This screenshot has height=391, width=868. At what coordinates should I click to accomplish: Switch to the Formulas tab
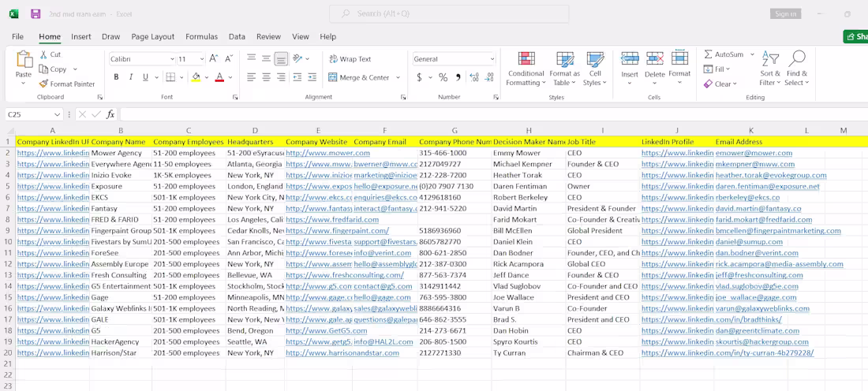pos(201,36)
